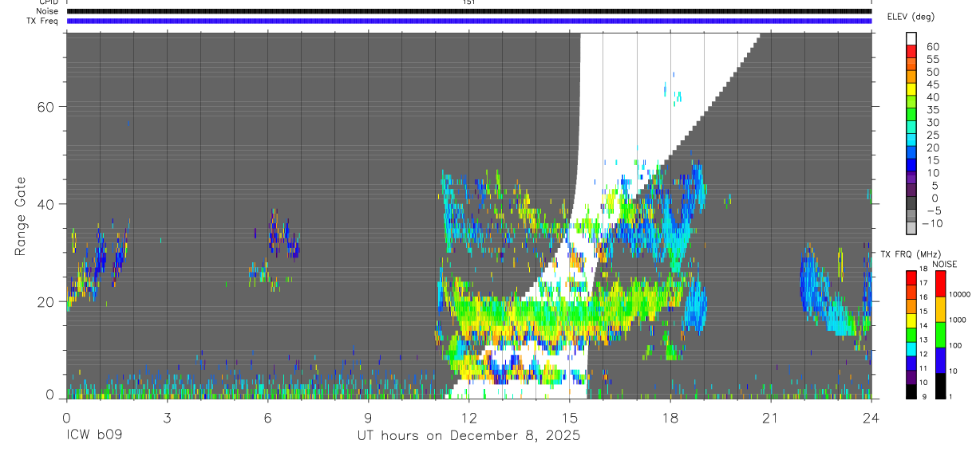Click the '9' tick label on the UT hours axis
The image size is (980, 452).
pyautogui.click(x=368, y=417)
